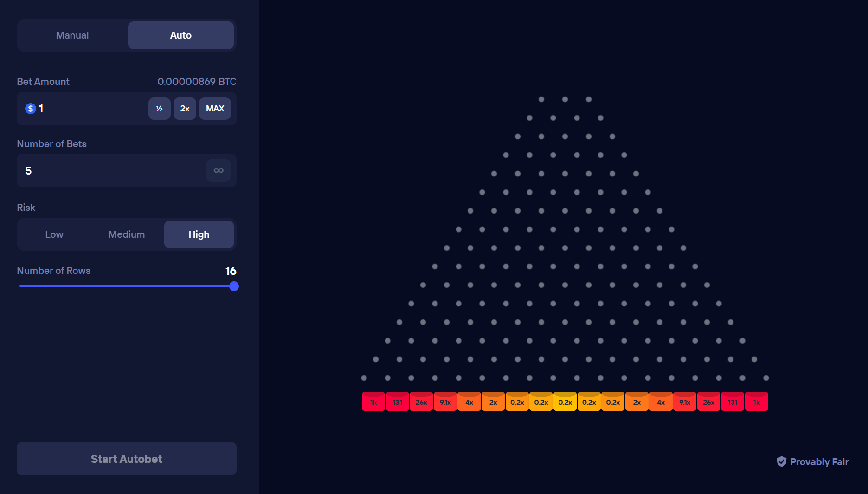
Task: Click the left 26x multiplier bucket
Action: tap(421, 402)
